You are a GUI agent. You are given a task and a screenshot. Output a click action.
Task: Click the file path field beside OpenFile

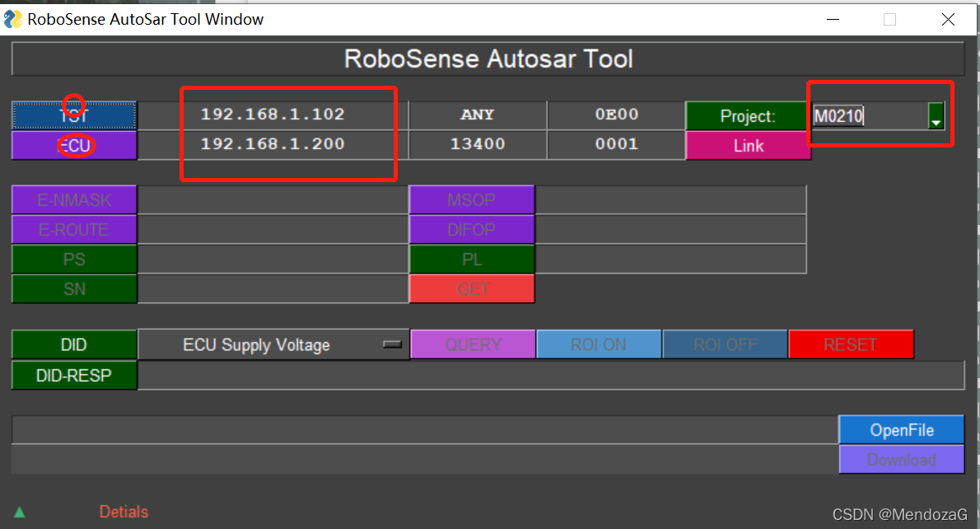click(x=425, y=429)
